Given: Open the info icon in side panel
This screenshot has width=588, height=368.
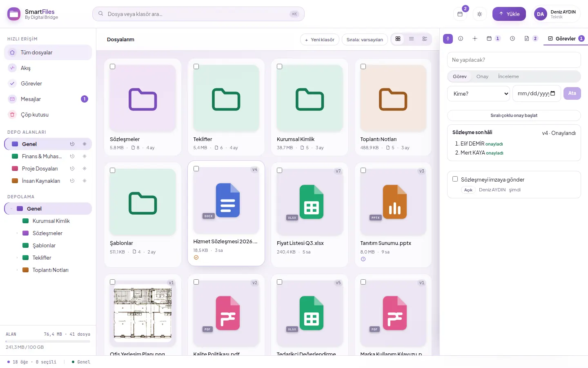Looking at the screenshot, I should (461, 38).
